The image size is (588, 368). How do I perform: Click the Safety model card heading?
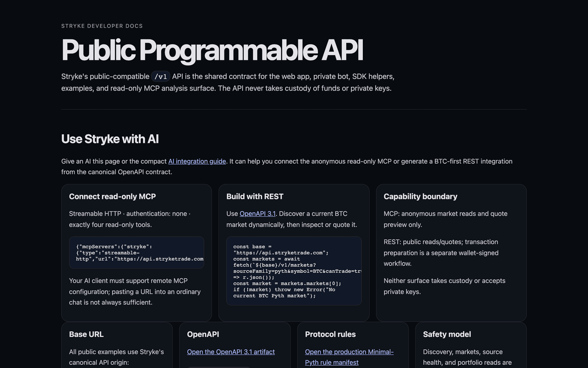(447, 334)
